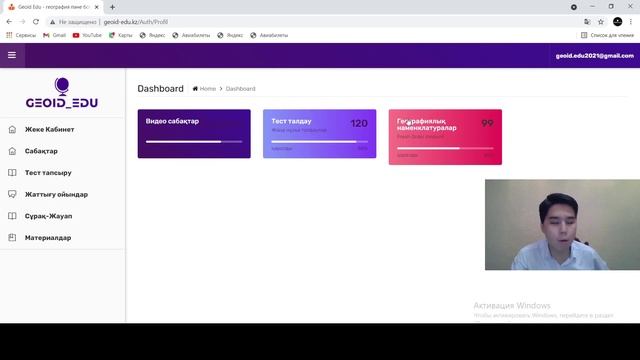Open the first Яндекс bookmark

tap(152, 36)
